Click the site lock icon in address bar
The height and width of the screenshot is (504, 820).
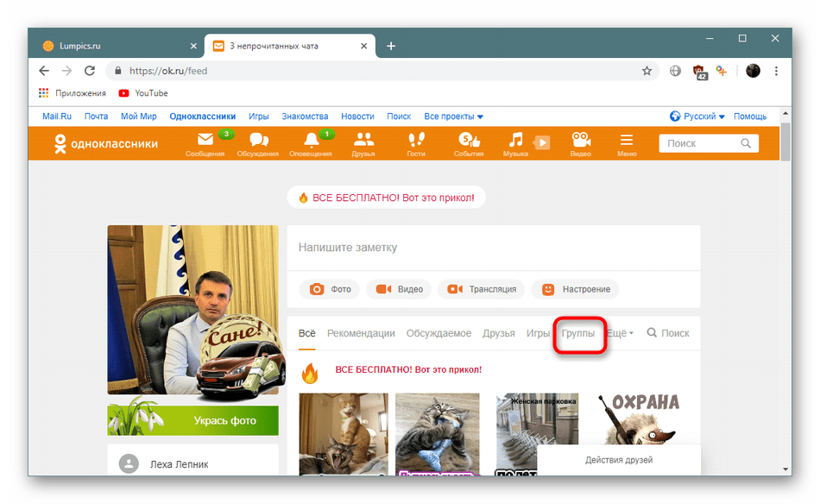(118, 71)
